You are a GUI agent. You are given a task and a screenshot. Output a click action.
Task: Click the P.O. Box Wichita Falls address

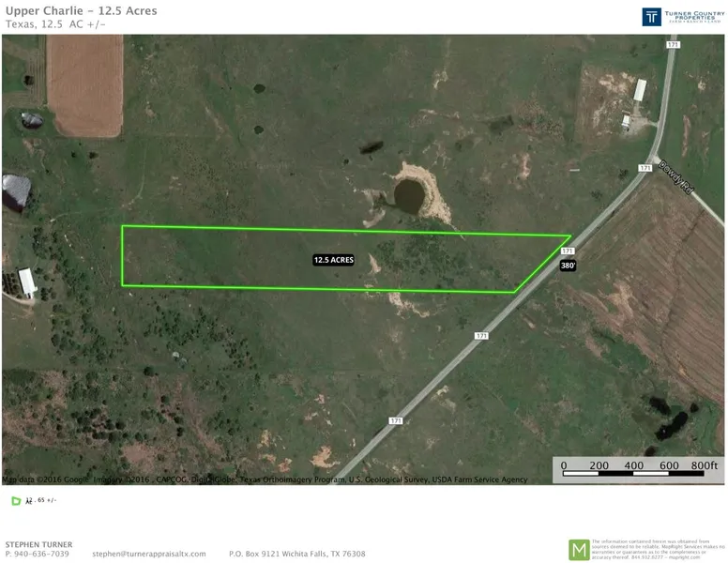(296, 554)
